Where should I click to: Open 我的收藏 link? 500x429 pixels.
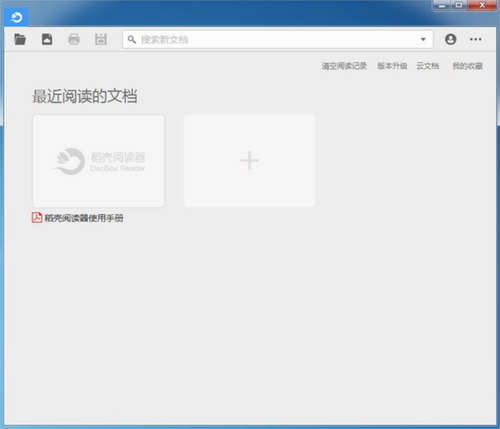pos(467,66)
